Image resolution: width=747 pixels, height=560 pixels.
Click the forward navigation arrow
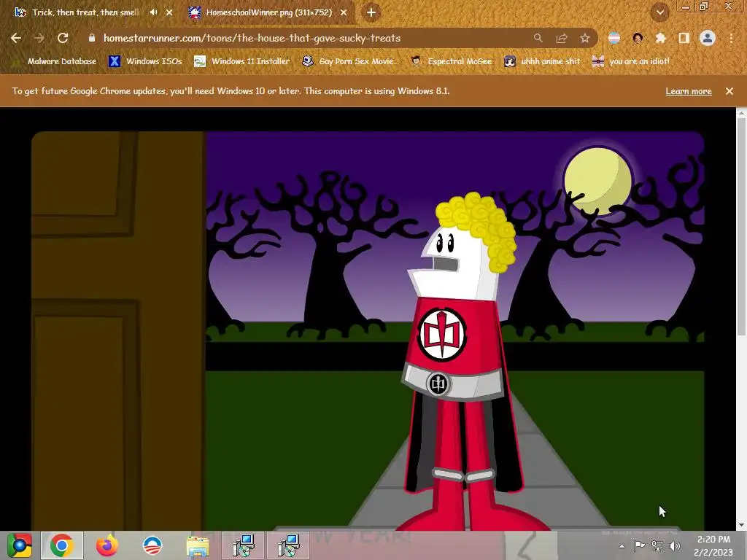[39, 38]
